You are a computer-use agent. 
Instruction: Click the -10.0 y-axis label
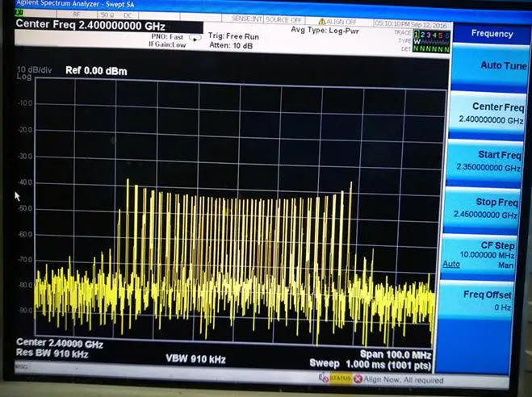click(25, 103)
